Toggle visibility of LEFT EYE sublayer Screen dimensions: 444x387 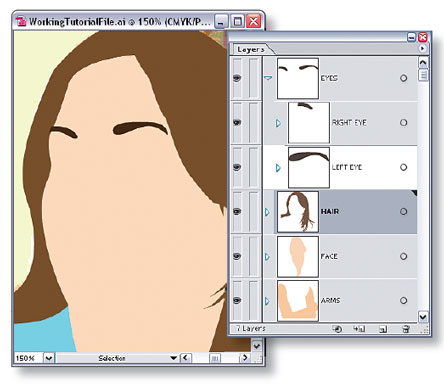point(237,167)
